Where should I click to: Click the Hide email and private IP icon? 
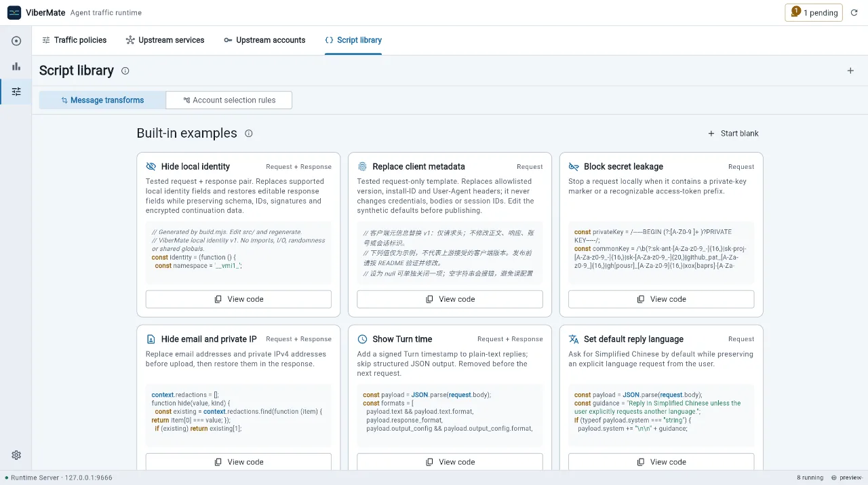pyautogui.click(x=151, y=339)
